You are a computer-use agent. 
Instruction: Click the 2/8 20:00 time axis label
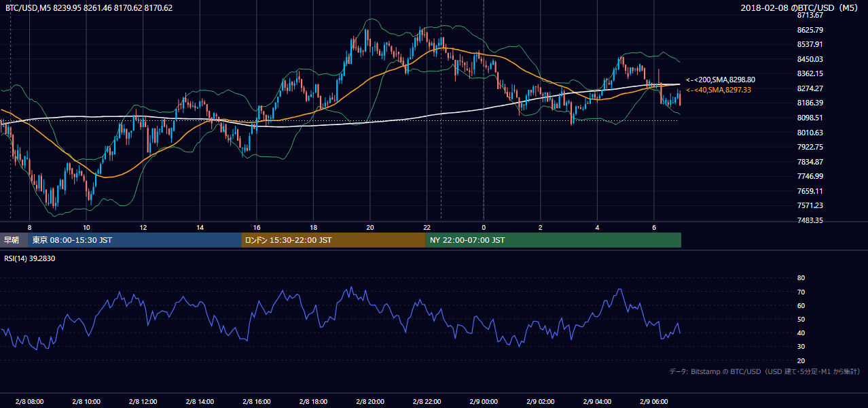click(370, 401)
